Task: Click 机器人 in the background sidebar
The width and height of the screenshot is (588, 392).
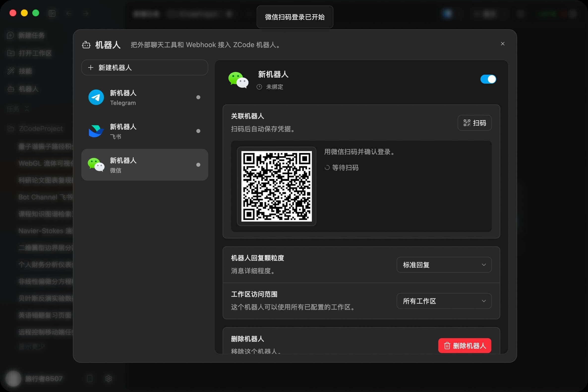Action: click(29, 89)
